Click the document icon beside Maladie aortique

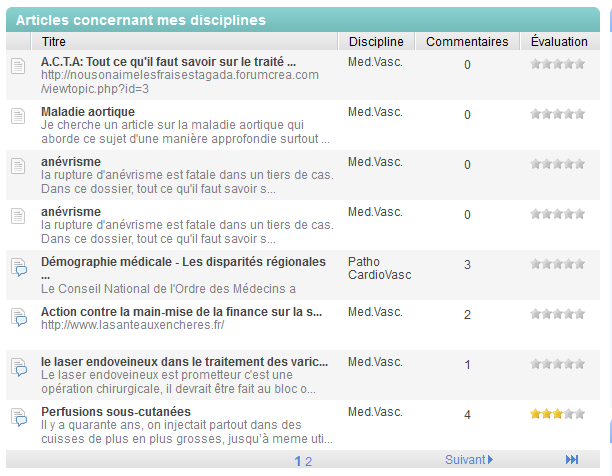[17, 116]
